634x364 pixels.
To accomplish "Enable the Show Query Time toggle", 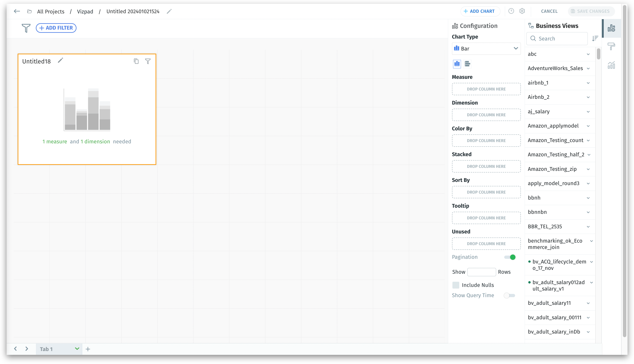I will 509,295.
